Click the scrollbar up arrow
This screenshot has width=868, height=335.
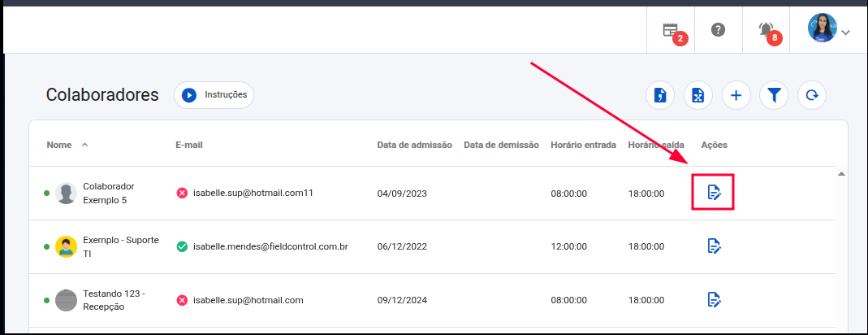click(x=841, y=174)
